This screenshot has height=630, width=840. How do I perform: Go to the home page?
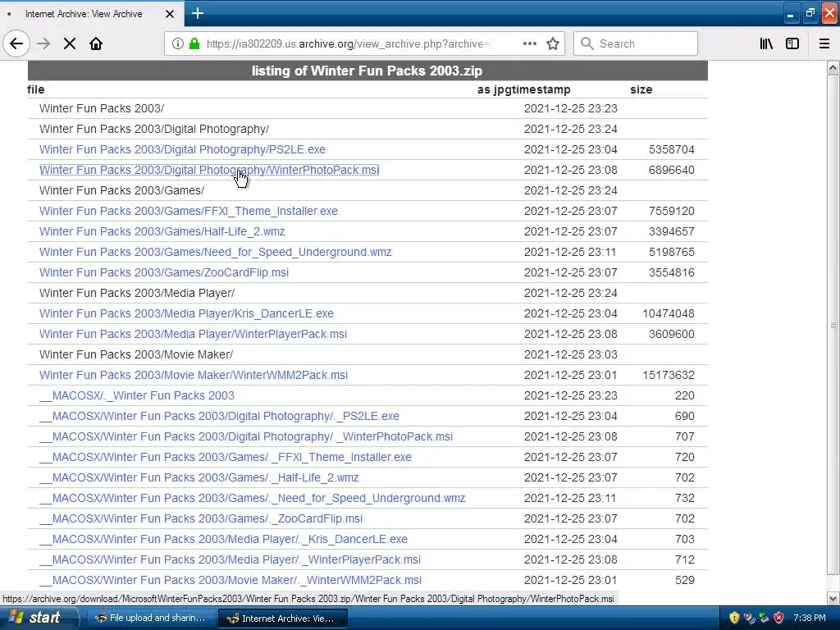96,44
